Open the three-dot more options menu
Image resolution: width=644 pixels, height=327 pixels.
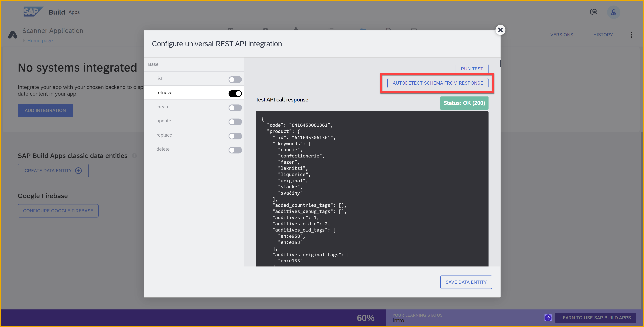tap(631, 35)
